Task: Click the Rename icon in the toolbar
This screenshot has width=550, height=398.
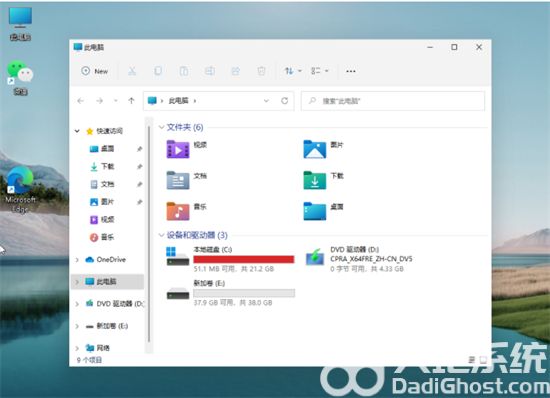Action: (210, 71)
